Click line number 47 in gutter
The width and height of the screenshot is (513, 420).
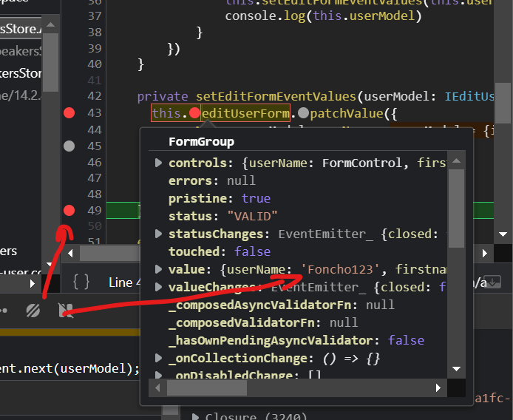coord(95,178)
